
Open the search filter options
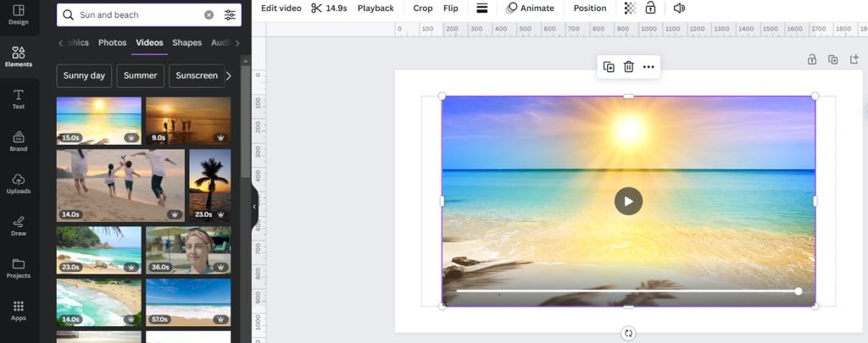tap(230, 15)
